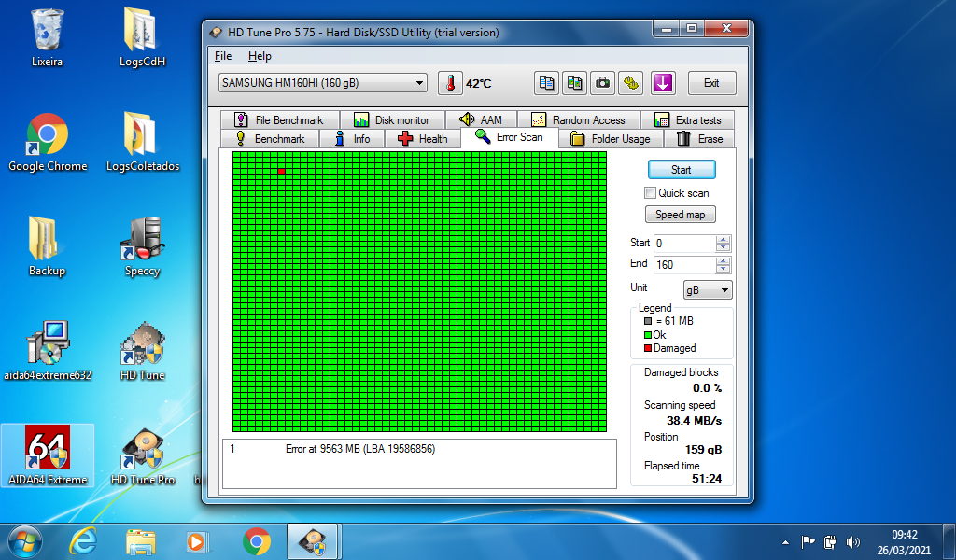The image size is (956, 560).
Task: Click the Speed map button
Action: point(681,215)
